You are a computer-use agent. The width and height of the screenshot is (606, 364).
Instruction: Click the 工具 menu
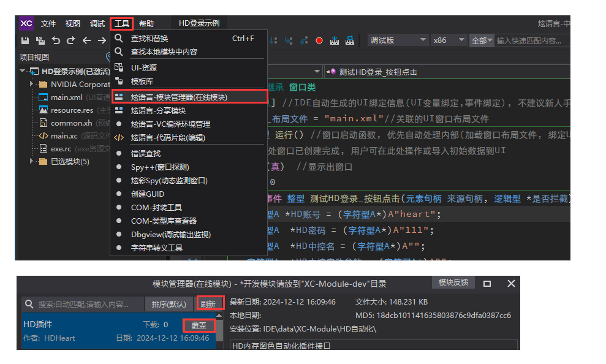point(122,23)
